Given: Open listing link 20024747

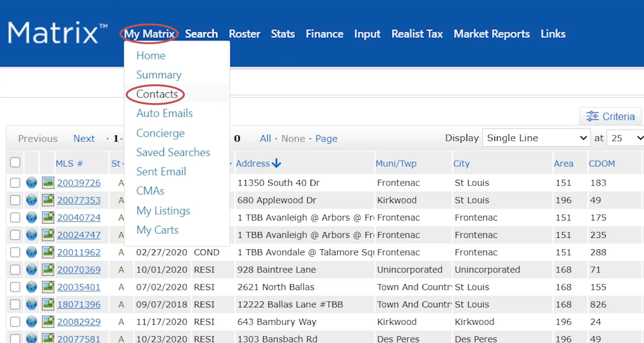Looking at the screenshot, I should tap(79, 235).
